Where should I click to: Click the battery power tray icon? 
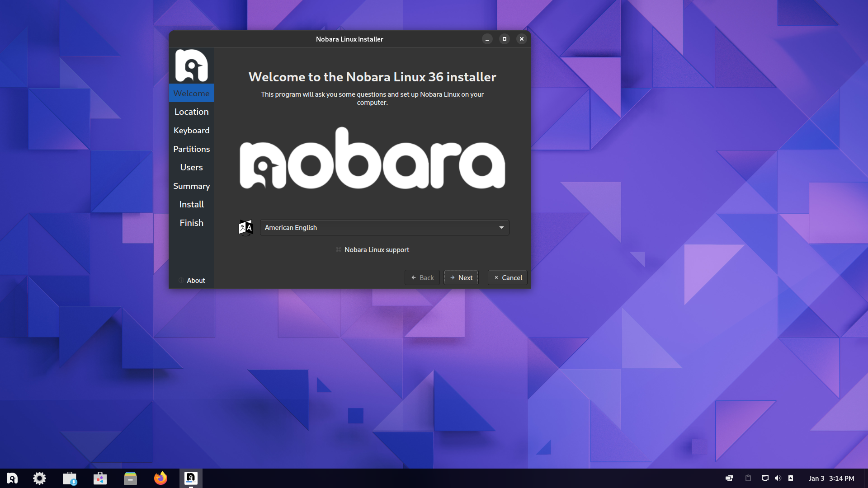tap(791, 478)
